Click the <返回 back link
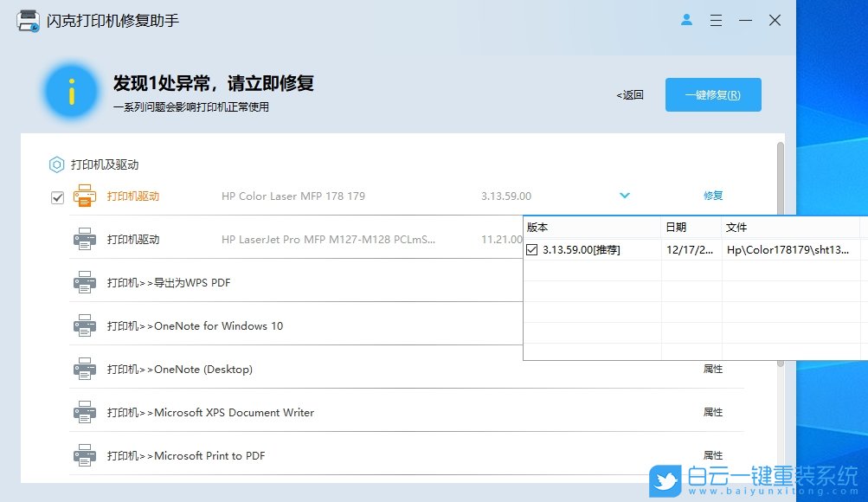The width and height of the screenshot is (868, 502). pyautogui.click(x=628, y=94)
